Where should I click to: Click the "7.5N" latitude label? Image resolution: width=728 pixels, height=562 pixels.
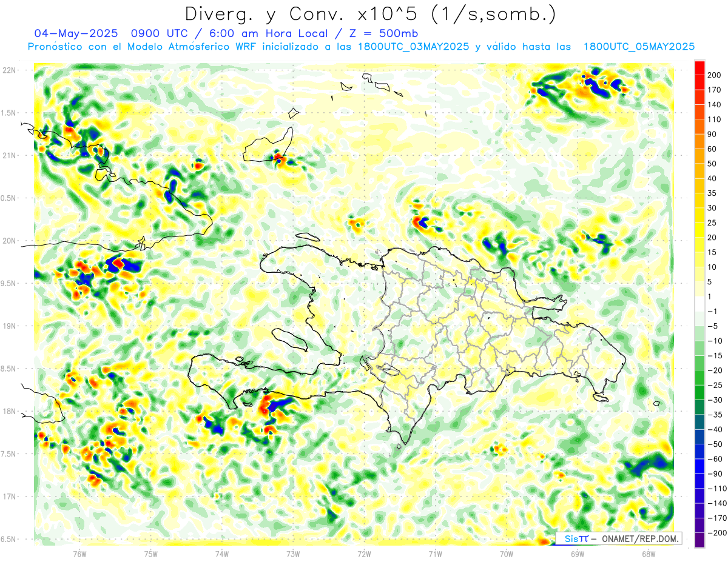tap(8, 454)
